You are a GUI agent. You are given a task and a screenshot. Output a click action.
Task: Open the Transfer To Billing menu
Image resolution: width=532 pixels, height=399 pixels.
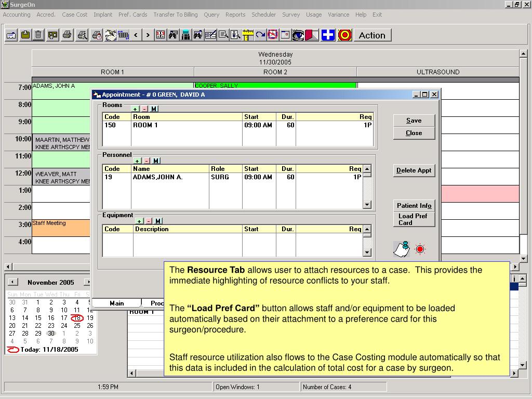tap(176, 15)
